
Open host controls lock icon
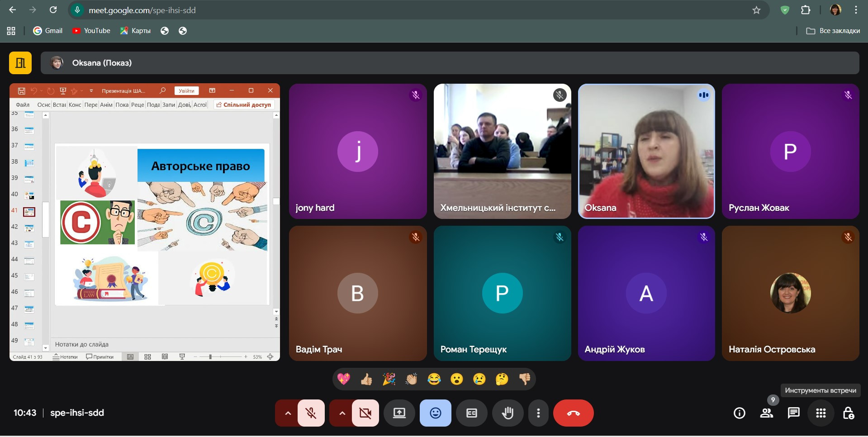[848, 413]
